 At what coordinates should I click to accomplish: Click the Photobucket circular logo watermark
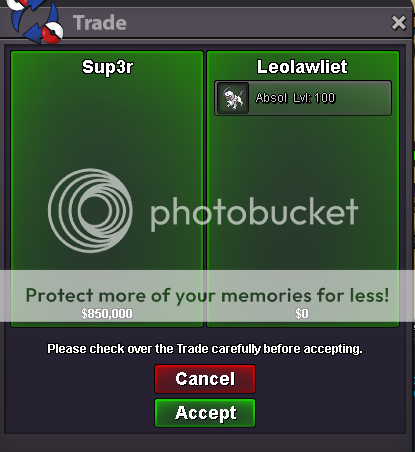[90, 210]
